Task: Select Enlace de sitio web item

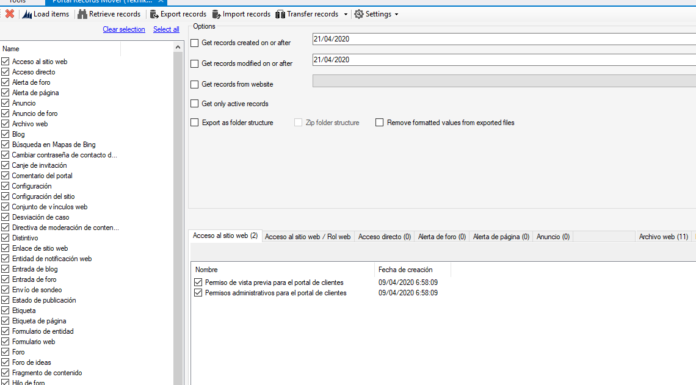Action: point(40,248)
